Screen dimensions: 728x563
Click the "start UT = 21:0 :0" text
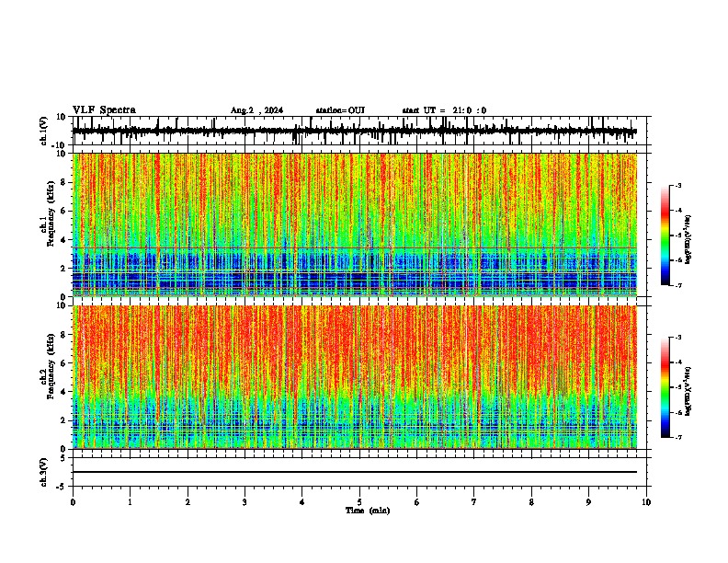444,110
